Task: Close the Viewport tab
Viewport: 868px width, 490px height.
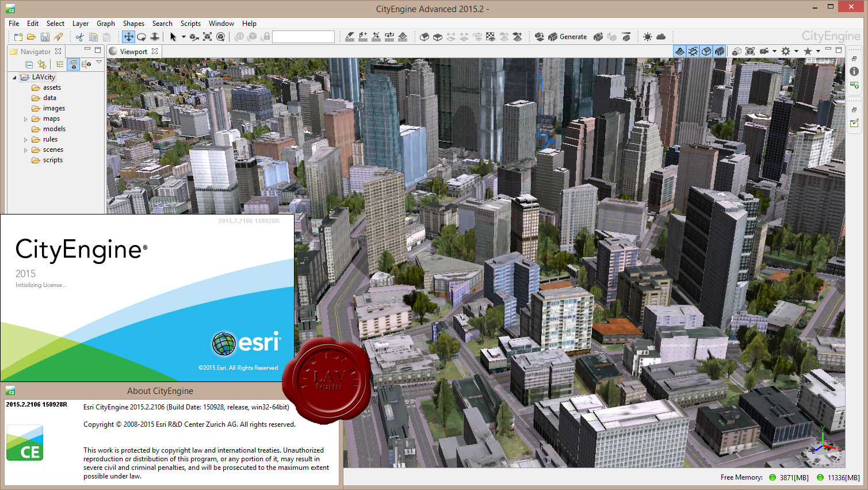Action: [155, 52]
